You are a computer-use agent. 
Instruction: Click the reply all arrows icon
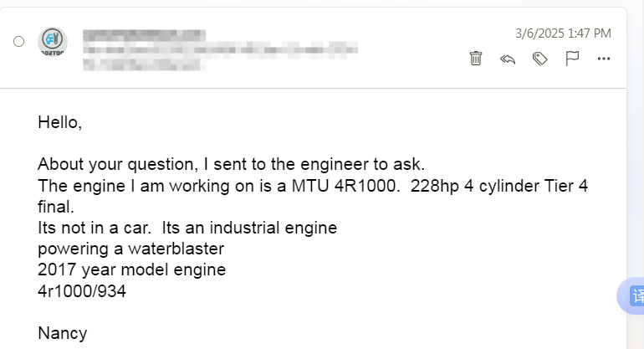(x=508, y=59)
